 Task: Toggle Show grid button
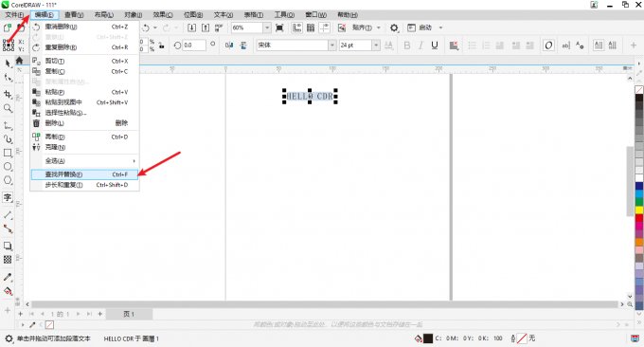coord(311,27)
